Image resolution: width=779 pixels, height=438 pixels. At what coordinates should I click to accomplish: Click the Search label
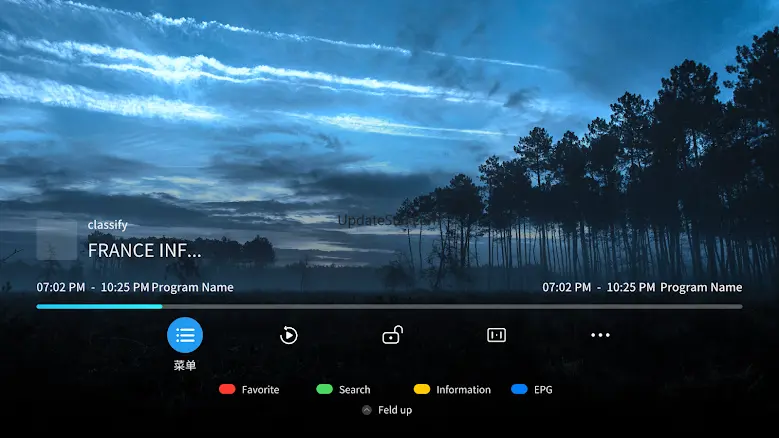tap(355, 390)
